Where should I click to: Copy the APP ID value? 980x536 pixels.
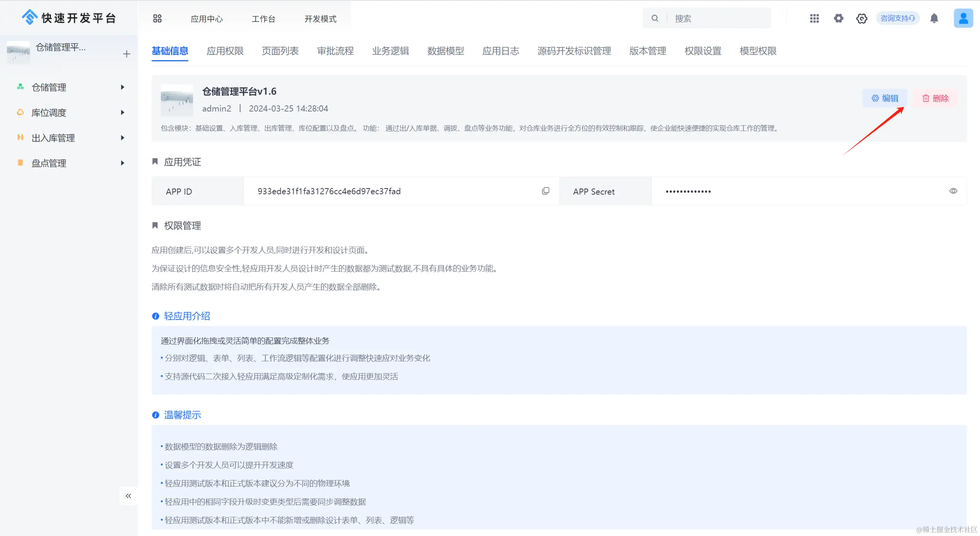point(546,191)
